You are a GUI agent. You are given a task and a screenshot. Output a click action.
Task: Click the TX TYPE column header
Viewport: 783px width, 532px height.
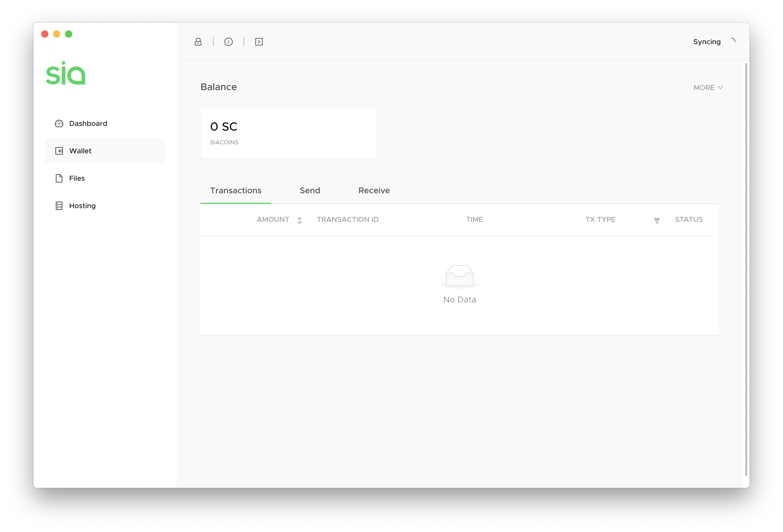point(600,219)
